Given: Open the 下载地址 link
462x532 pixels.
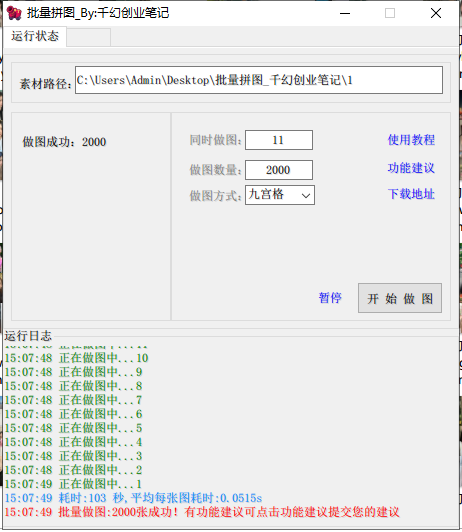Looking at the screenshot, I should click(411, 194).
